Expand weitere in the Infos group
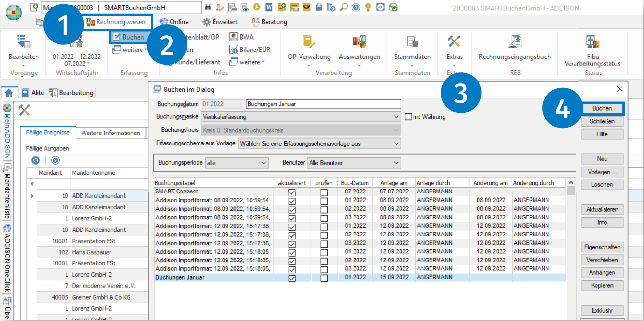644x321 pixels. coord(247,62)
